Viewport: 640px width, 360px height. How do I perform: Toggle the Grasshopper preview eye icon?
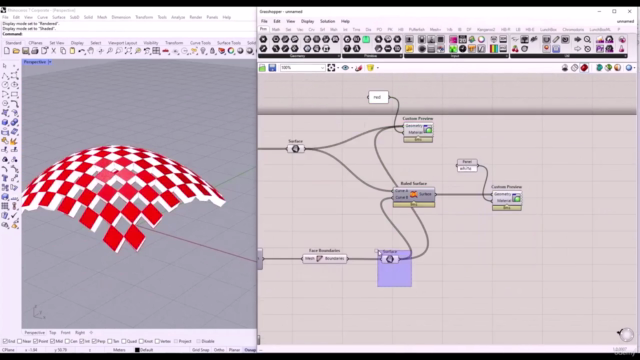coord(345,68)
